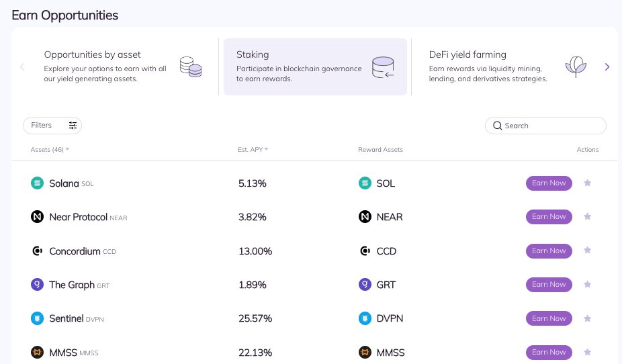Viewport: 622px width, 364px height.
Task: Click Earn Now for Sentinel
Action: tap(549, 318)
